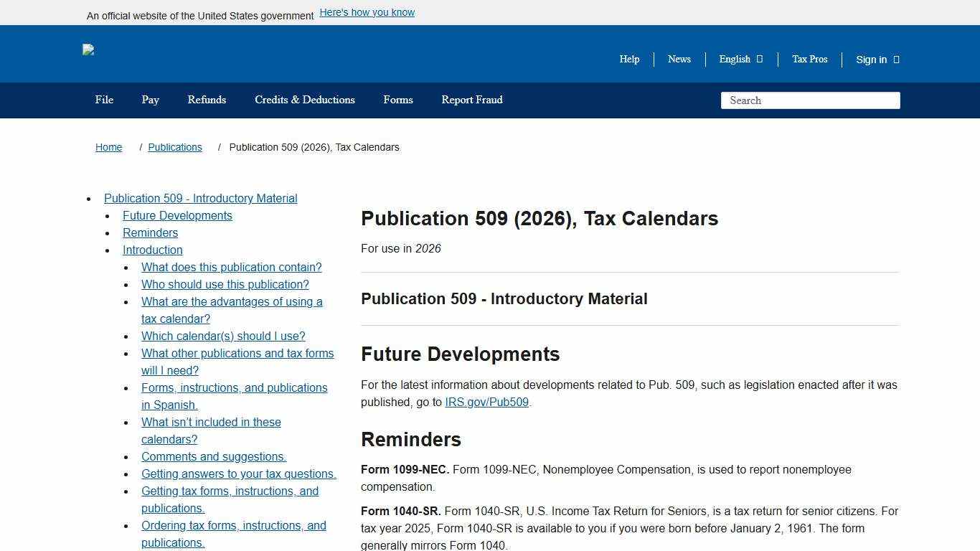The image size is (980, 551).
Task: Open the Credits & Deductions section
Action: 304,100
